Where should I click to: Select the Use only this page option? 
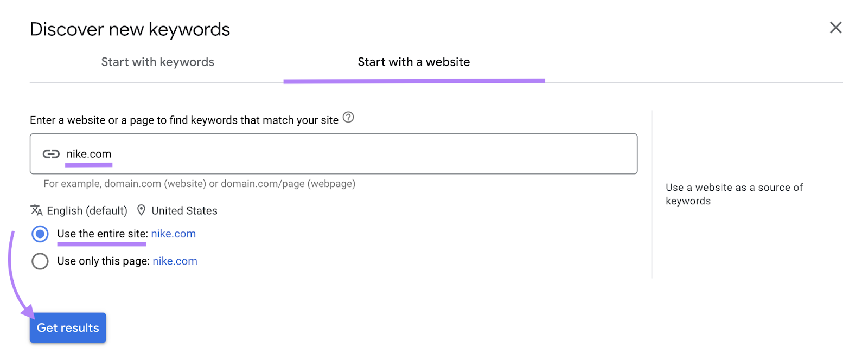(x=103, y=261)
